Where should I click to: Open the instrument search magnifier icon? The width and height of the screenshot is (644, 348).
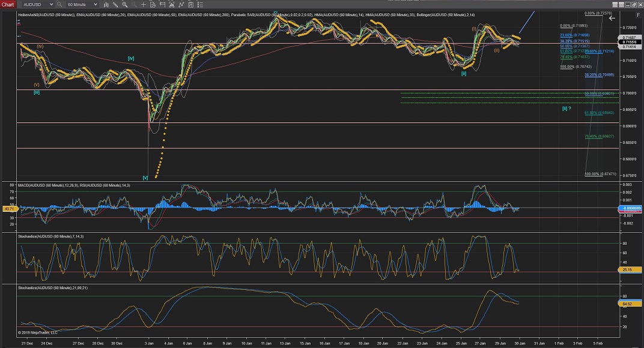[x=59, y=4]
